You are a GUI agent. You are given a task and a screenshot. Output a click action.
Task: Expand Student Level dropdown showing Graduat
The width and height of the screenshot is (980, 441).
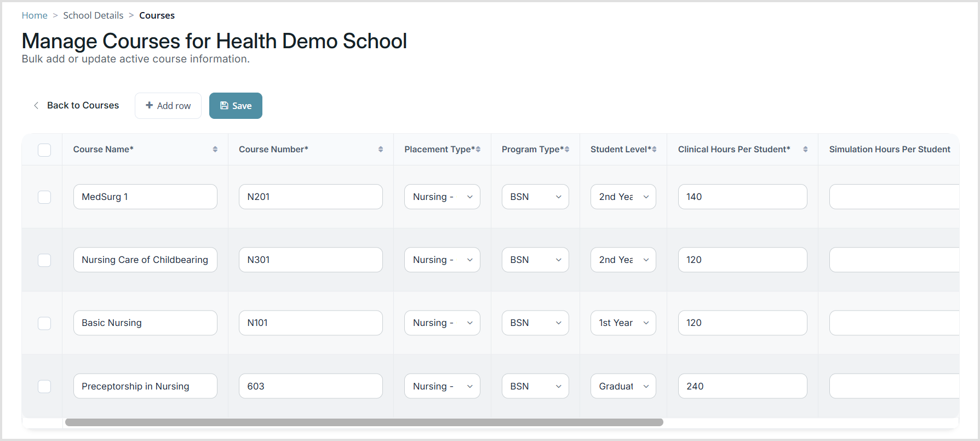pos(623,386)
